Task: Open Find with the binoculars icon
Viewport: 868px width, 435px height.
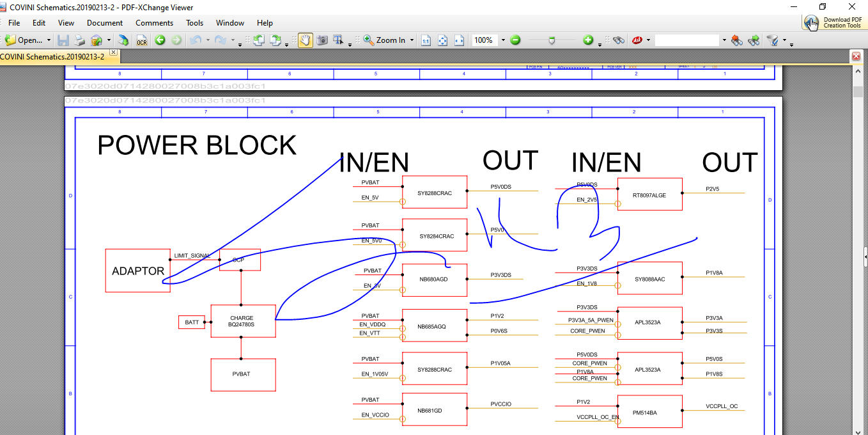Action: coord(618,40)
